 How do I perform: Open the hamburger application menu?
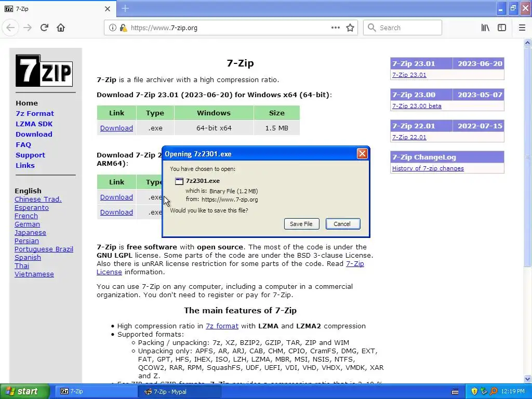coord(522,28)
